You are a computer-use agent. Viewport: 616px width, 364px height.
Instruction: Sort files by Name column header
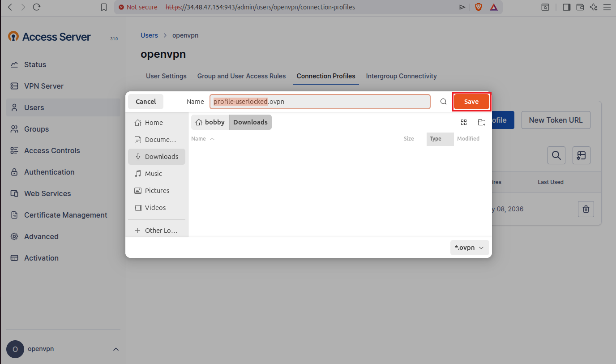203,139
